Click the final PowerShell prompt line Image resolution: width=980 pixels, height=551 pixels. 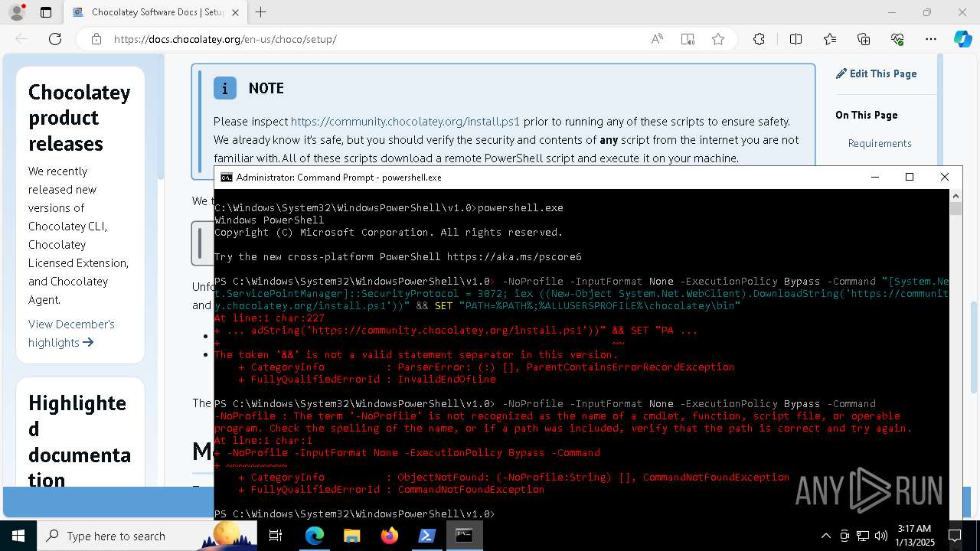[x=354, y=514]
